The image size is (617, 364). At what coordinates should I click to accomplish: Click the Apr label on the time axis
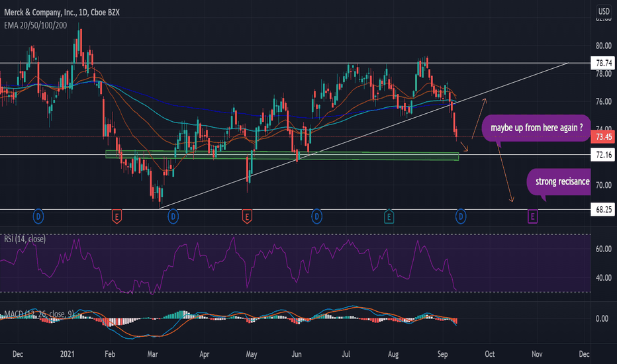pyautogui.click(x=204, y=354)
